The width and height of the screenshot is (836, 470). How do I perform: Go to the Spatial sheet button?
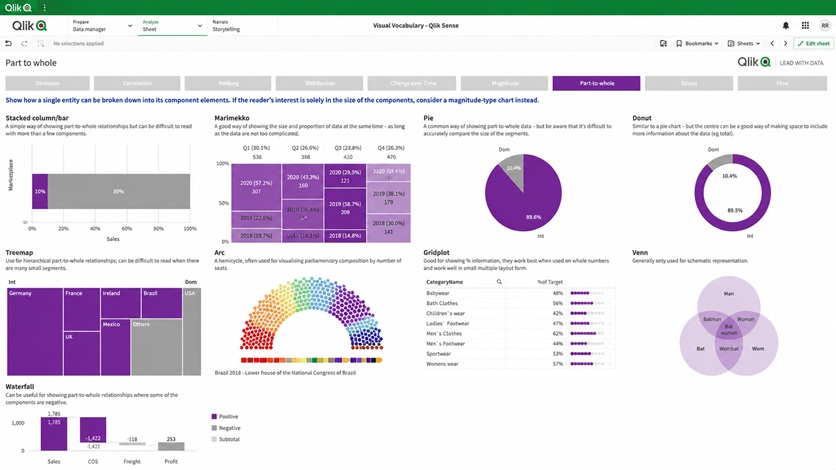point(689,83)
